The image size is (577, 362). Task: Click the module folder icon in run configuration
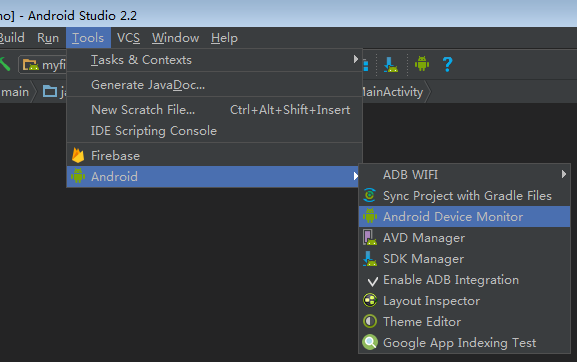coord(31,65)
